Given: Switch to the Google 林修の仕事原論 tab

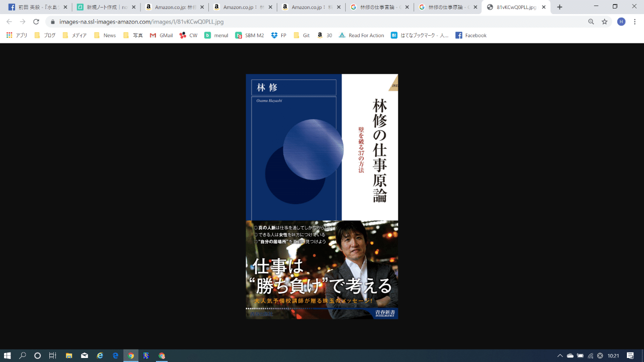Looking at the screenshot, I should coord(448,8).
